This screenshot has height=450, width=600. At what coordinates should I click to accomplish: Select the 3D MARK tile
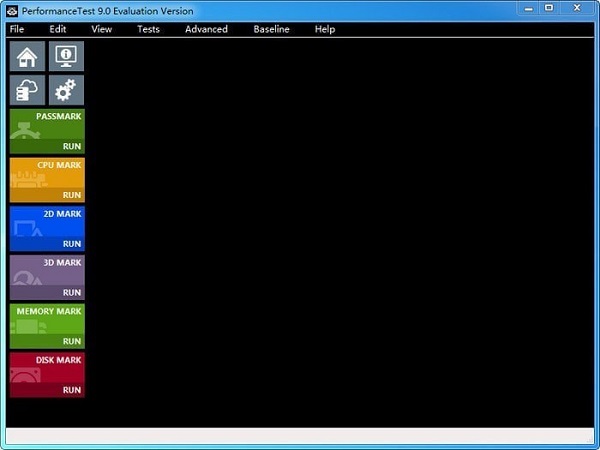(47, 271)
